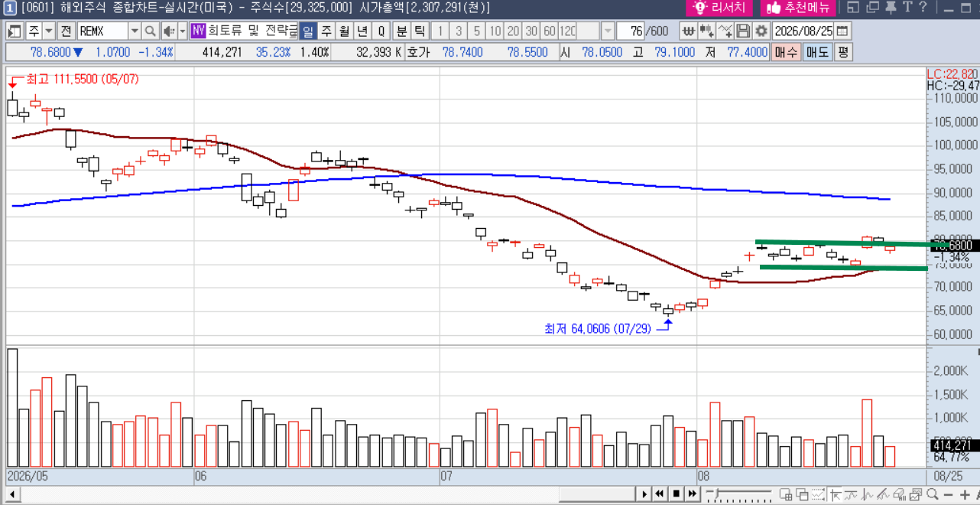Open the interval dropdown after 120
The image size is (980, 505).
(608, 31)
